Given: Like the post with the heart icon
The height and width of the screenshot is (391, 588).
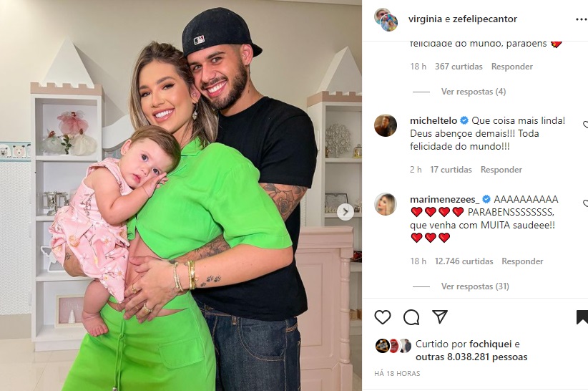Looking at the screenshot, I should point(383,317).
